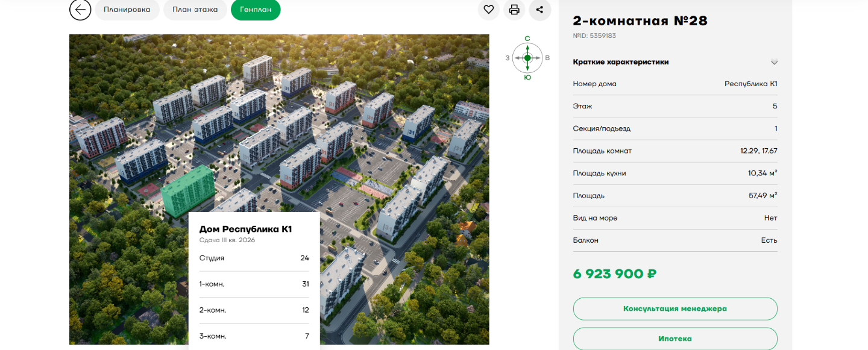Print the page using printer icon
This screenshot has height=350, width=868.
514,10
